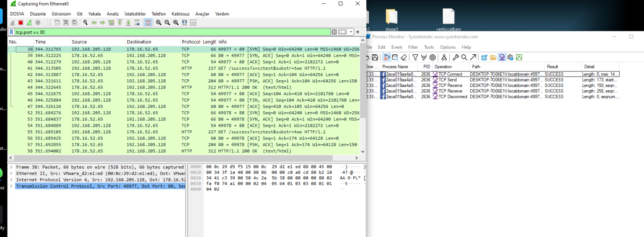
Task: Click the Protocol column header
Action: point(190,42)
